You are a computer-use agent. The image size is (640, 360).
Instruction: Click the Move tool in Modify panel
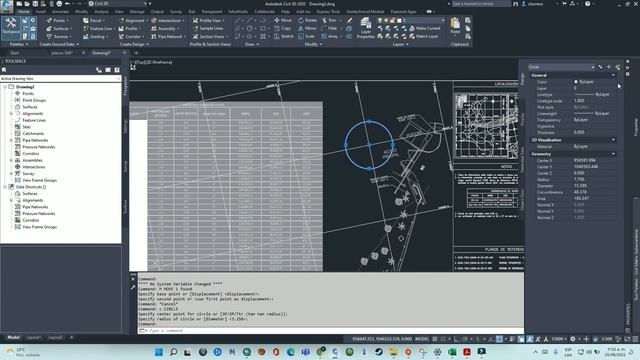click(x=283, y=20)
